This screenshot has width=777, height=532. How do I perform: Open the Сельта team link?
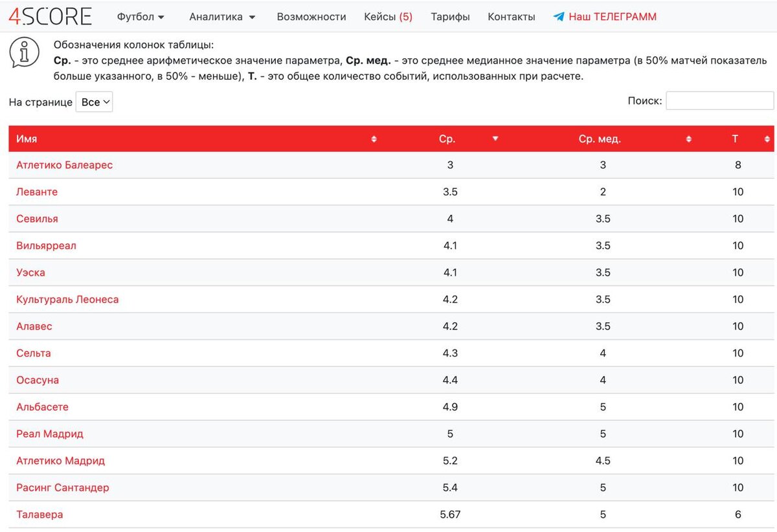(x=34, y=353)
